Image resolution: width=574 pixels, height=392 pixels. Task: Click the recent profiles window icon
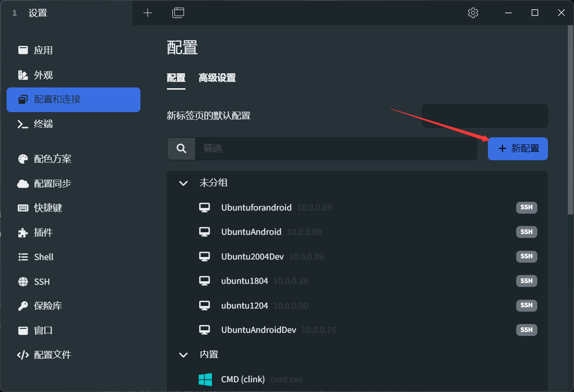178,13
